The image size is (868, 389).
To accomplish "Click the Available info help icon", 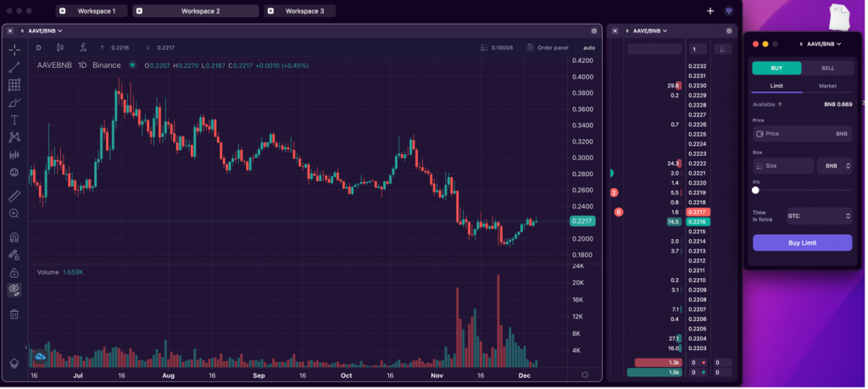I will tap(780, 104).
